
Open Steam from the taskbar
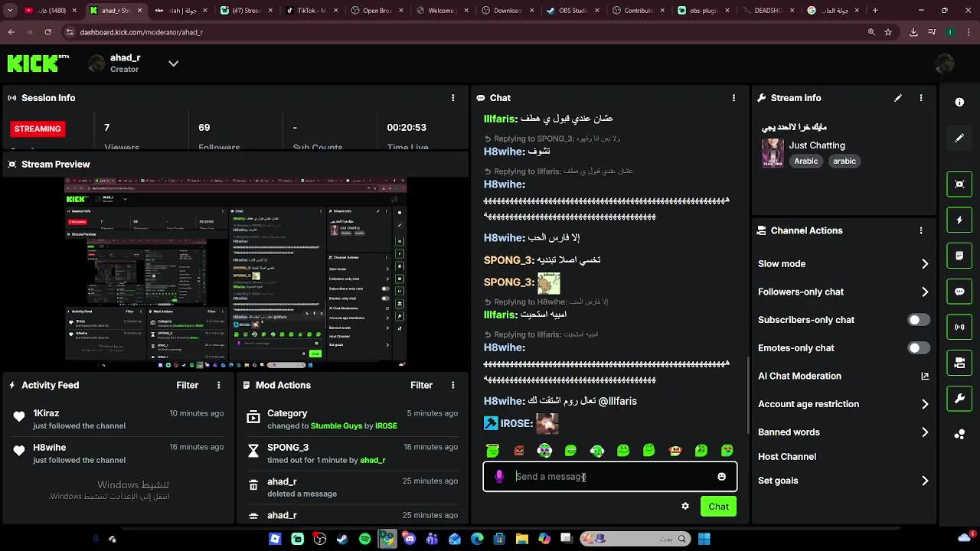coord(342,540)
